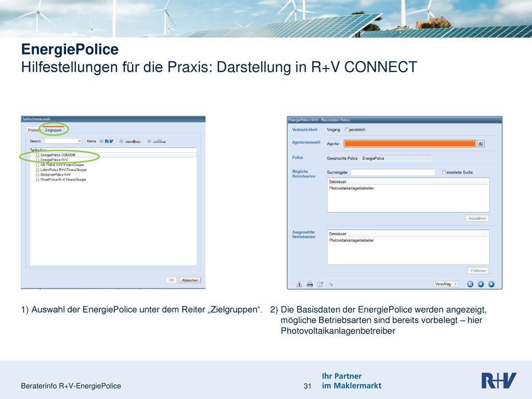Screen dimensions: 532x399
Task: Select EnergiePolice CONDOR in the list
Action: tap(58, 155)
